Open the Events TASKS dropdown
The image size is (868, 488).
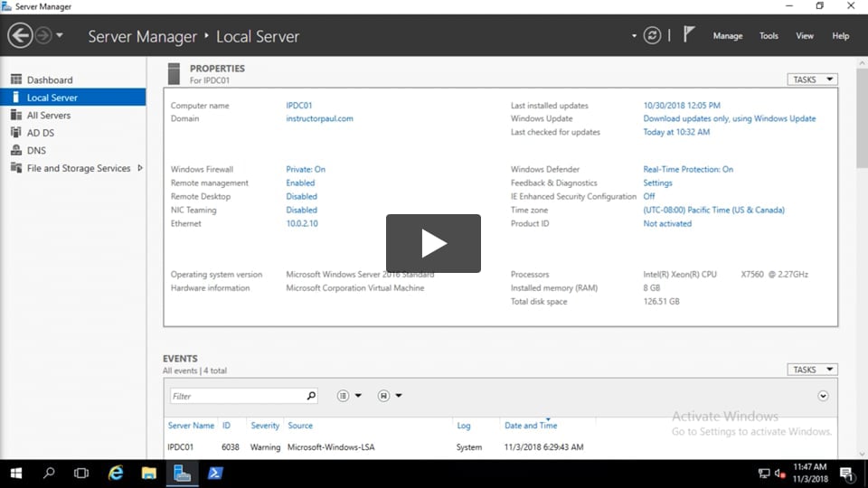pos(812,370)
